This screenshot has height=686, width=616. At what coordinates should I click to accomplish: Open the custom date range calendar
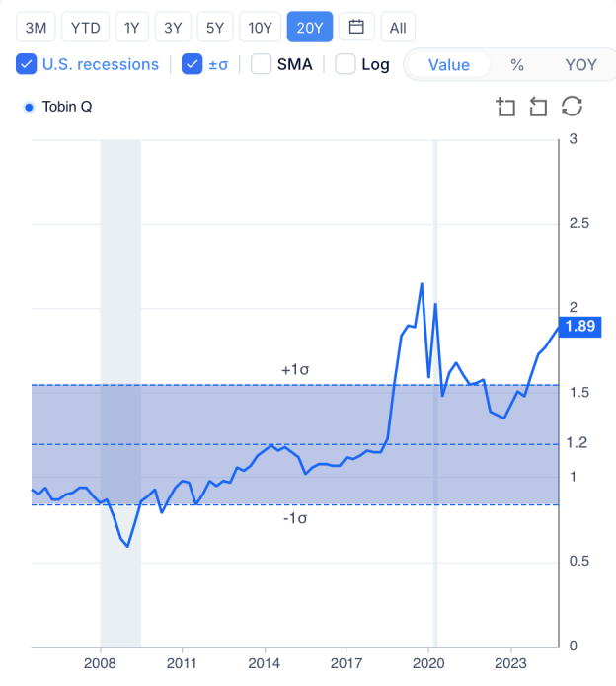[x=356, y=27]
